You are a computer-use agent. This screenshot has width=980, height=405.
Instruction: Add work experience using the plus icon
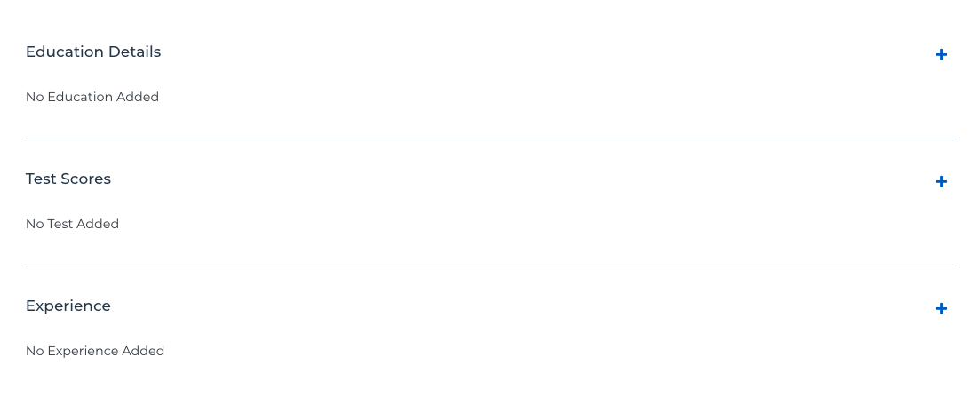(x=941, y=309)
